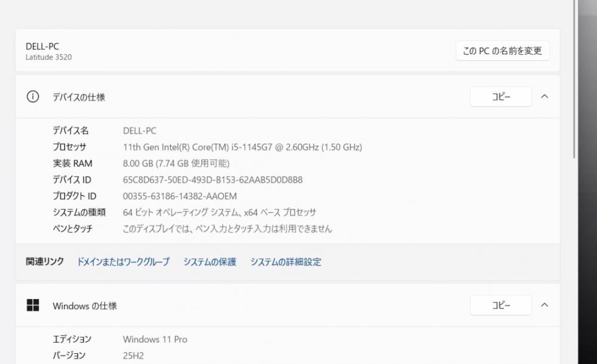
Task: Collapse the Windows の仕様 section chevron
Action: point(544,305)
